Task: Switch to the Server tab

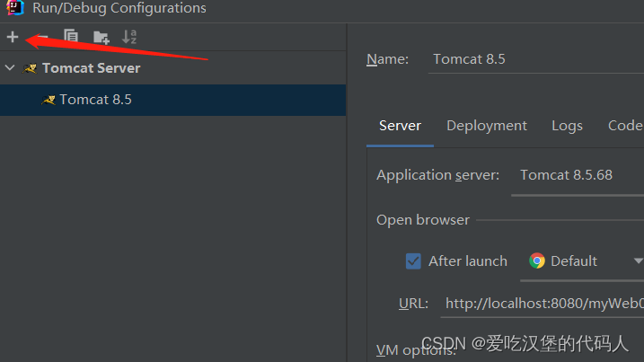Action: pyautogui.click(x=400, y=126)
